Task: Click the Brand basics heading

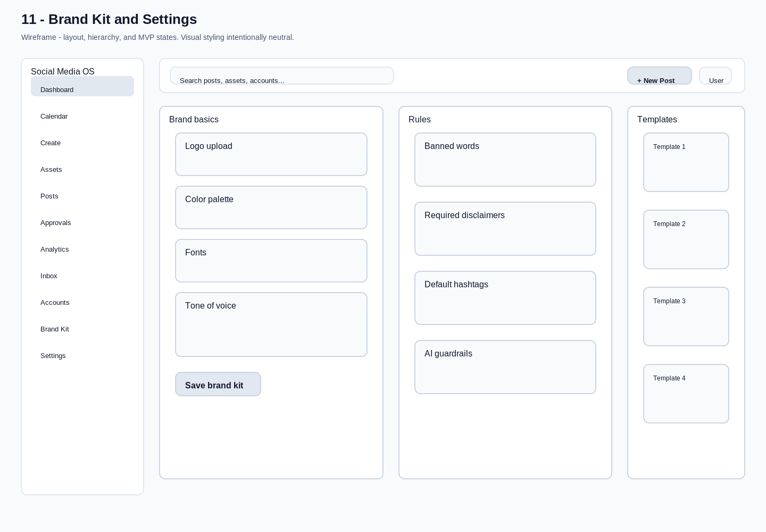Action: [194, 120]
